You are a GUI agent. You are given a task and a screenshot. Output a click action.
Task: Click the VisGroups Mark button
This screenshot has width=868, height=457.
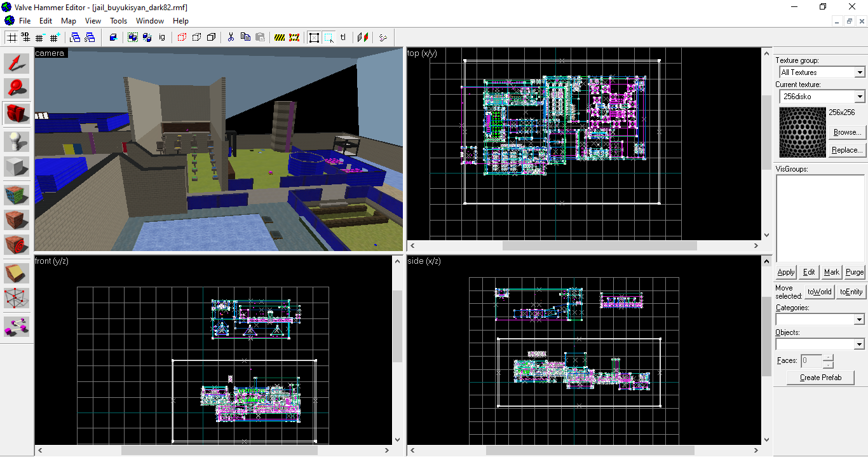click(832, 272)
